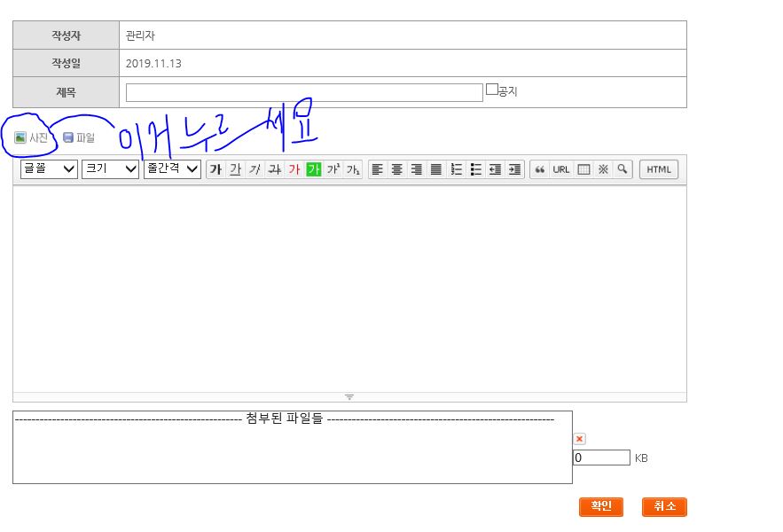Insert a numbered list
Image resolution: width=783 pixels, height=532 pixels.
[457, 169]
